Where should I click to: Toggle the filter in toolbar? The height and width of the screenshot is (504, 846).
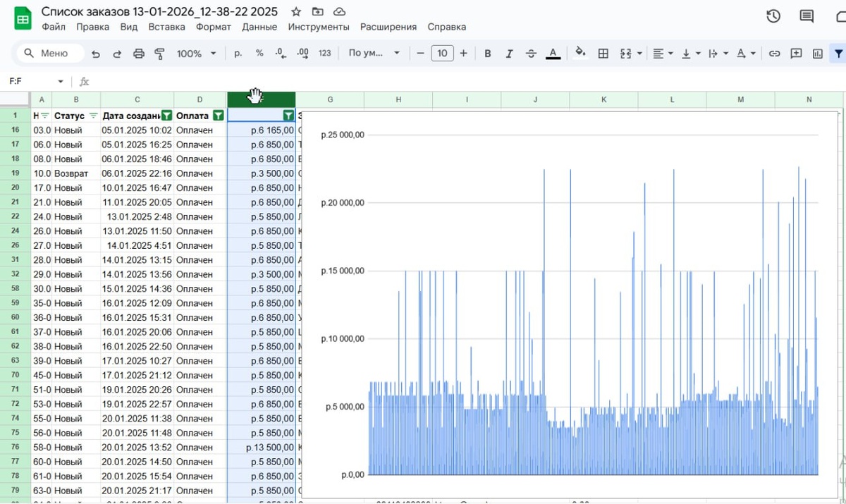point(838,54)
